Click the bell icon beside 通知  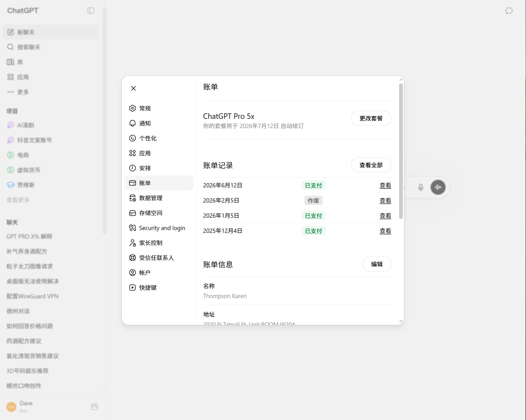[132, 123]
